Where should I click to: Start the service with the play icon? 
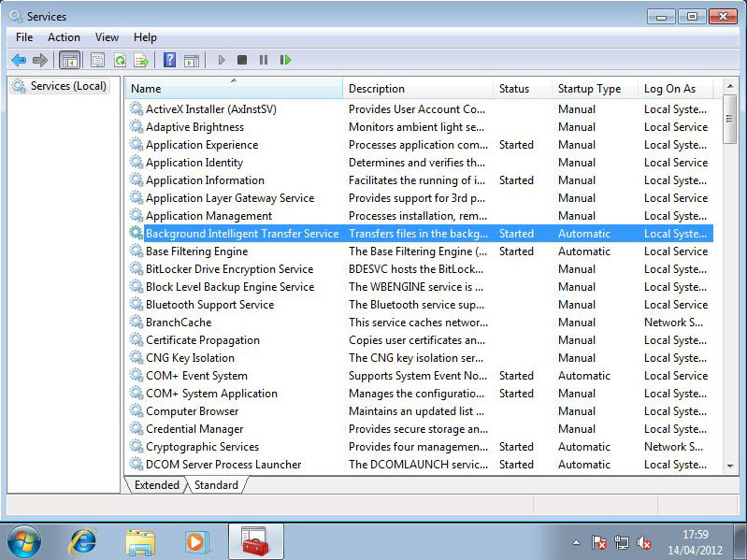(221, 60)
